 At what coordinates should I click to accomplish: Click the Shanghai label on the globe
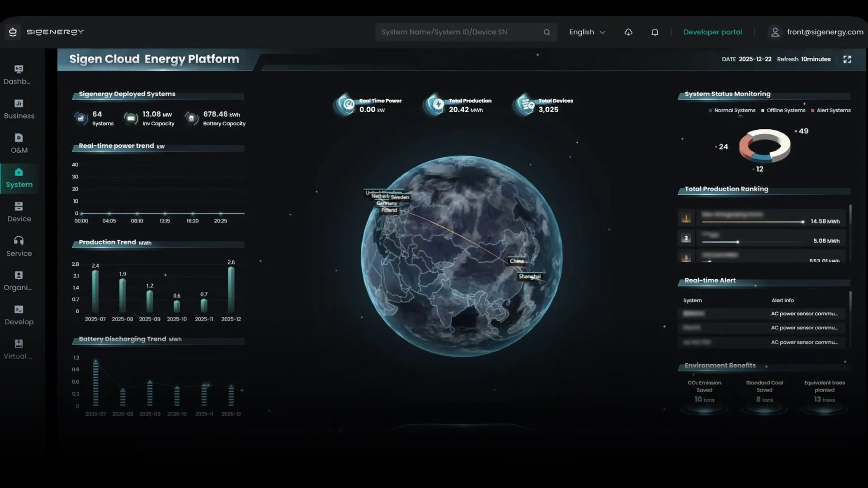point(529,277)
